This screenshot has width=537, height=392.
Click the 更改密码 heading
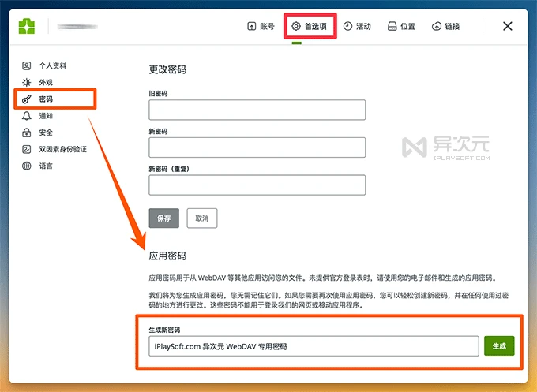pyautogui.click(x=167, y=69)
